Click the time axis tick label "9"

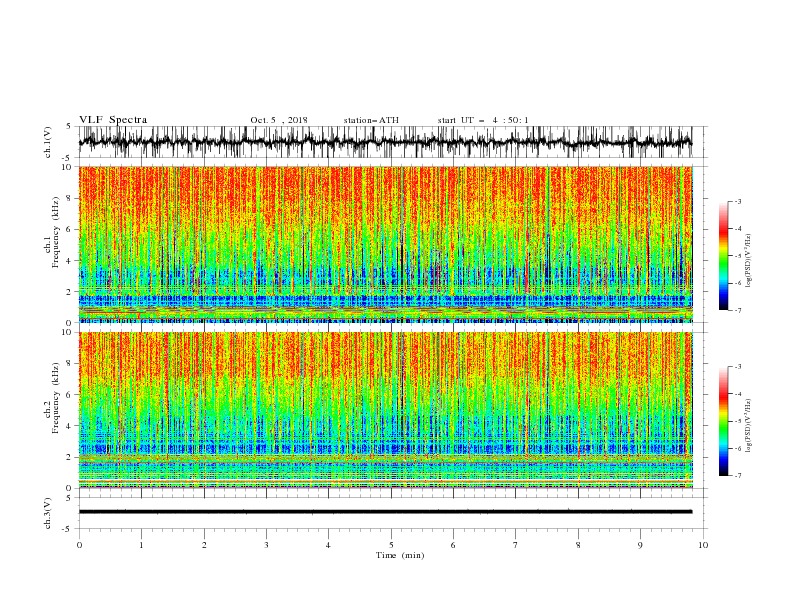click(640, 545)
